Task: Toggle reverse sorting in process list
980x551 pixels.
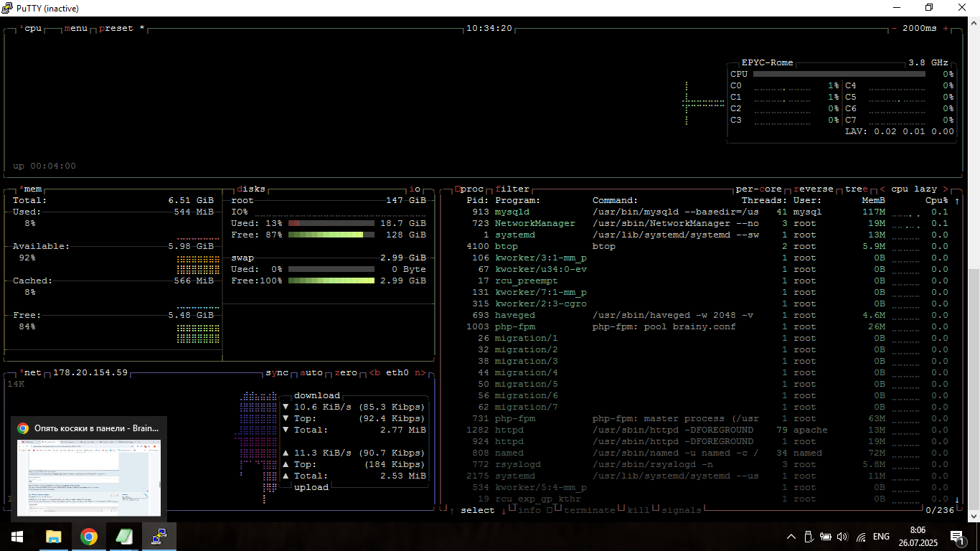Action: pos(814,189)
